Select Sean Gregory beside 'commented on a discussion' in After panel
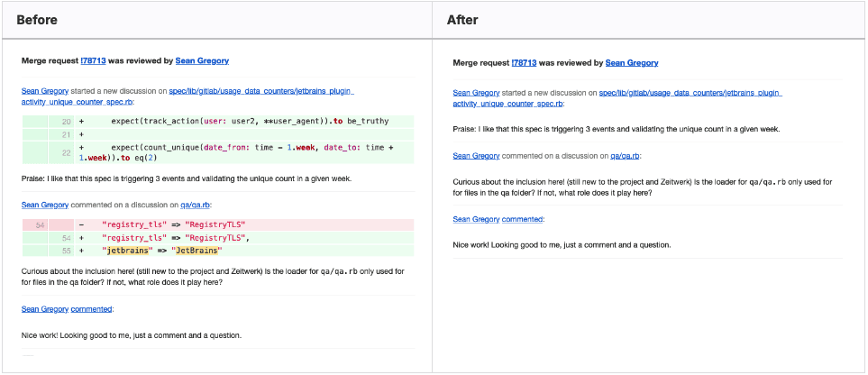The image size is (868, 375). pos(476,155)
